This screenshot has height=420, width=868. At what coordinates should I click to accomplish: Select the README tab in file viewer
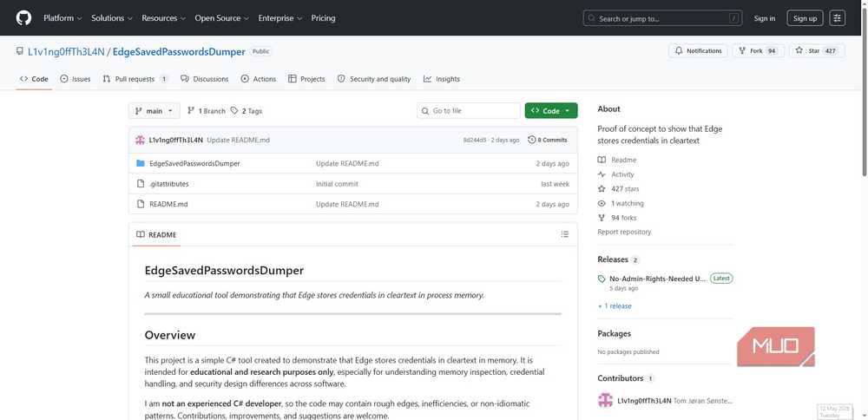click(x=156, y=234)
